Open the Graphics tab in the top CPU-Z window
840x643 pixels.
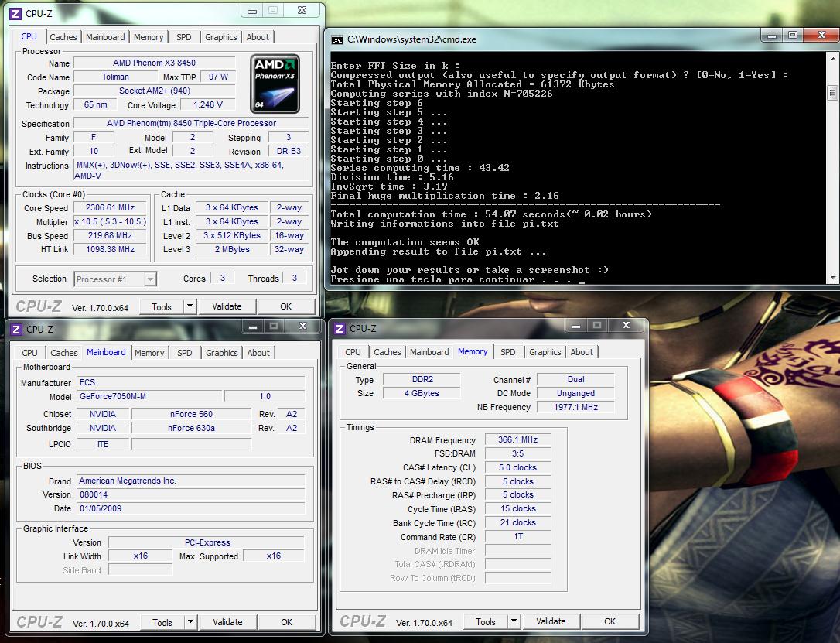(220, 37)
